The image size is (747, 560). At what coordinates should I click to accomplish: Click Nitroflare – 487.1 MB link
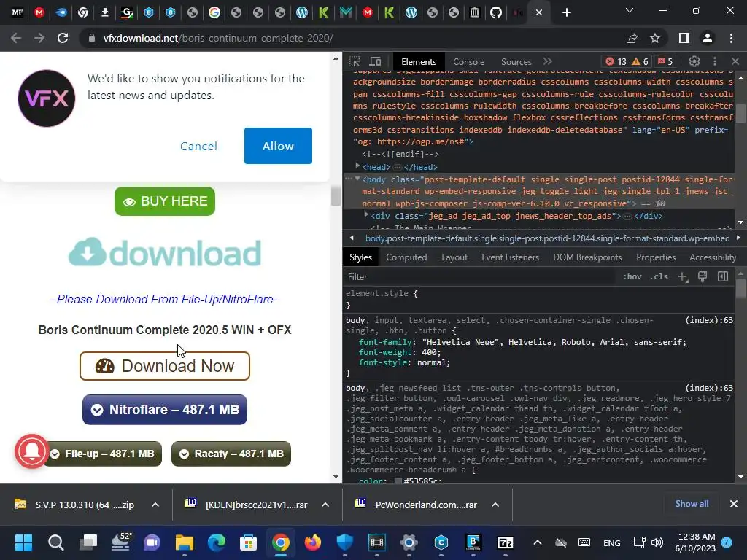pyautogui.click(x=165, y=410)
